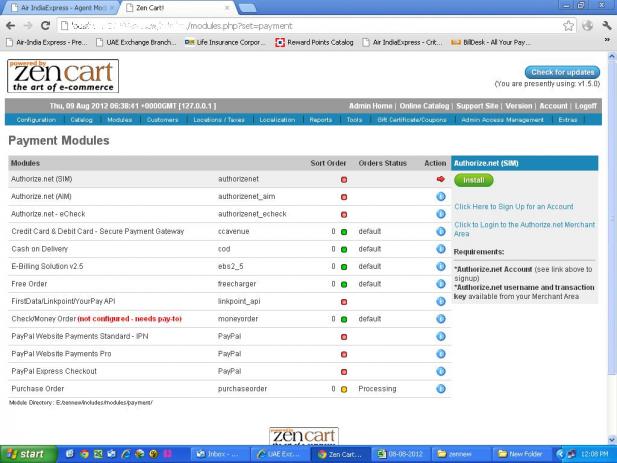
Task: Click the info icon for E-Billing Solution v2.5
Action: (x=441, y=266)
